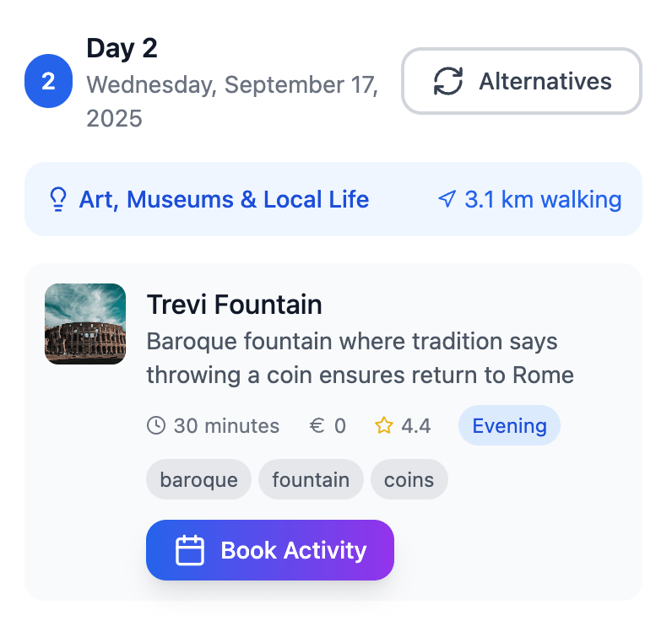The image size is (672, 621).
Task: Select the fountain tag
Action: pos(311,480)
